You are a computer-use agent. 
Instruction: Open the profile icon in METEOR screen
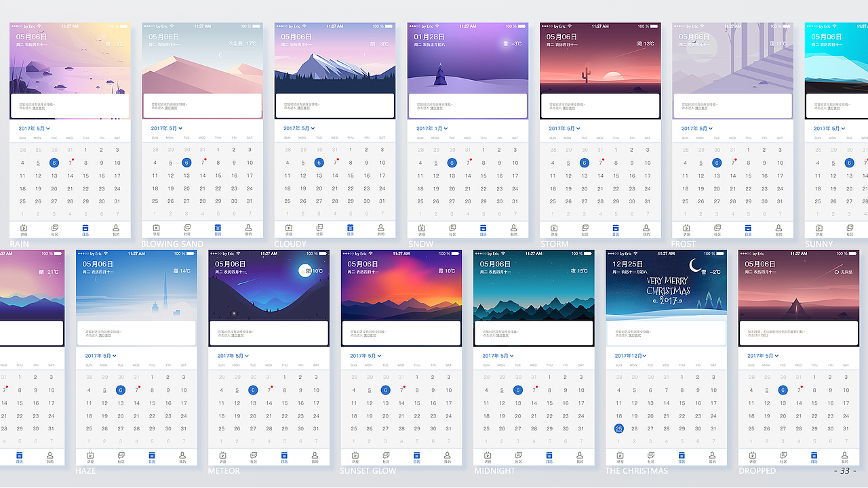point(315,455)
